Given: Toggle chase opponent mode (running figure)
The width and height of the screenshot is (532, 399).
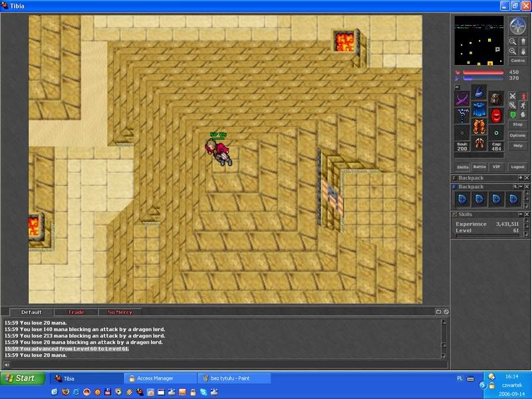Looking at the screenshot, I should (523, 106).
